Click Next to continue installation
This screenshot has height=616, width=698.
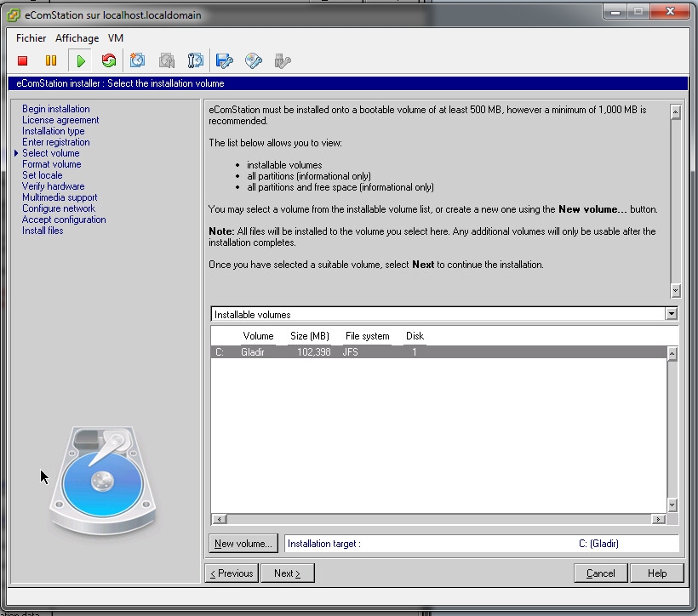287,573
